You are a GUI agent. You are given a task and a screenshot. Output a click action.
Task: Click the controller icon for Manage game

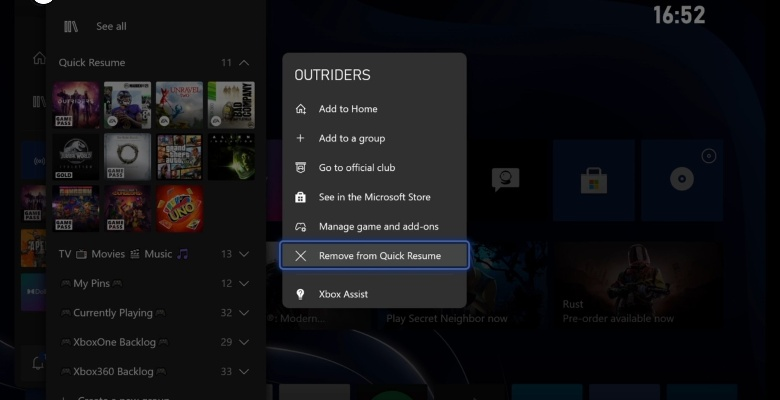(x=301, y=227)
